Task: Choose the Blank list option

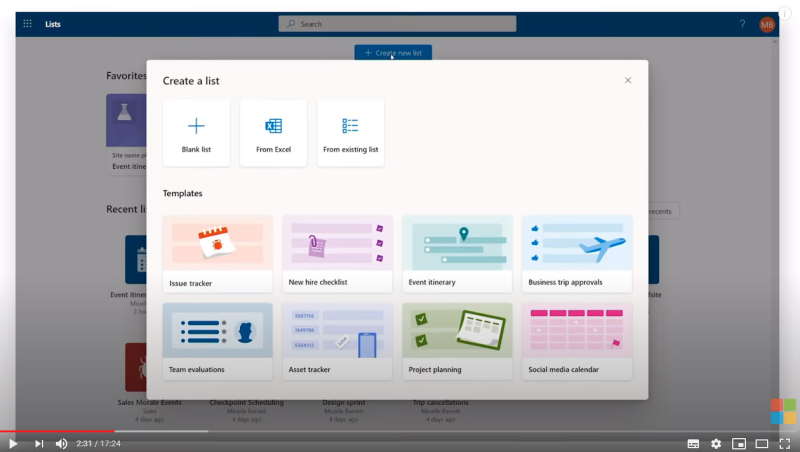Action: tap(196, 133)
